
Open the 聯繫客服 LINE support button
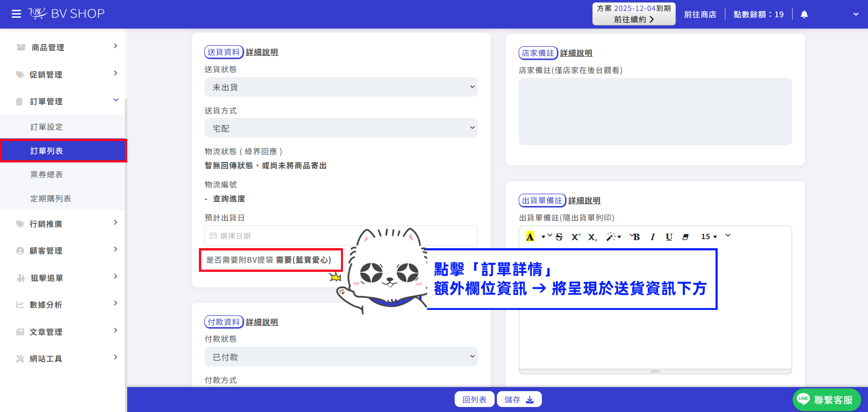click(827, 400)
